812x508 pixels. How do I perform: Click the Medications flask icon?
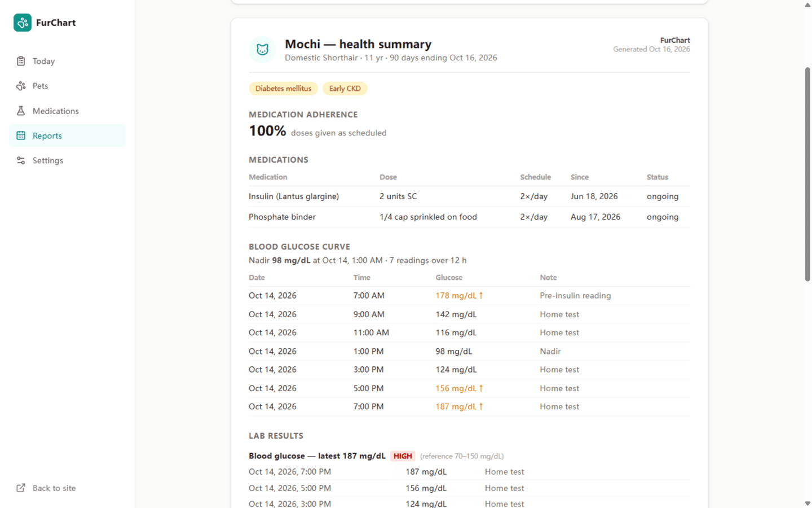pyautogui.click(x=21, y=111)
